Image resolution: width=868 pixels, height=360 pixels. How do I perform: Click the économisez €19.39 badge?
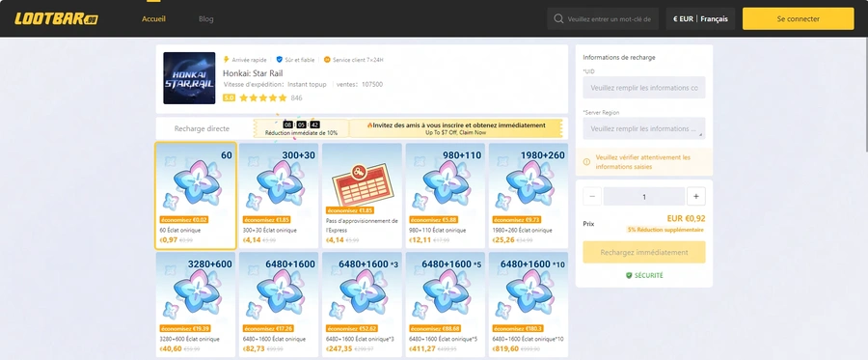185,328
